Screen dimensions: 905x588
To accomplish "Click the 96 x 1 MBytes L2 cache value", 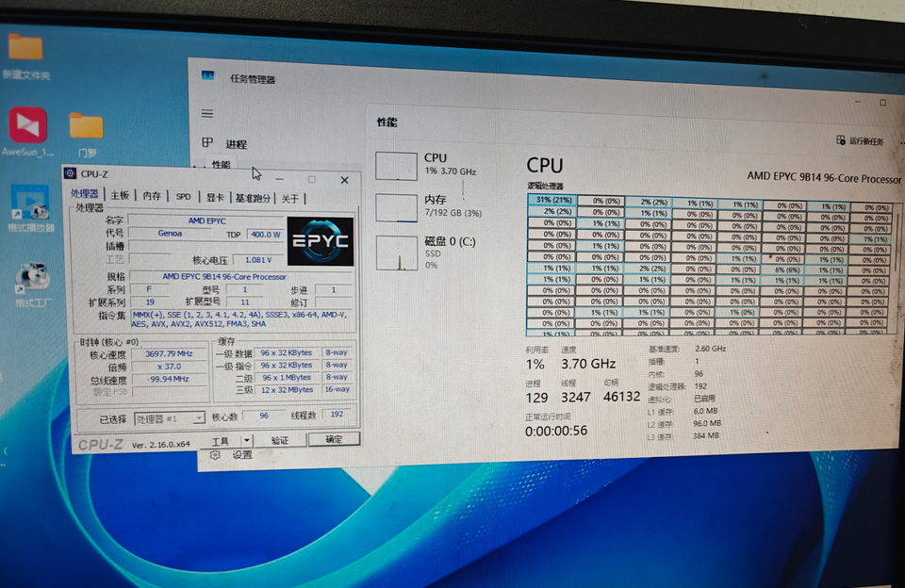I will point(287,377).
